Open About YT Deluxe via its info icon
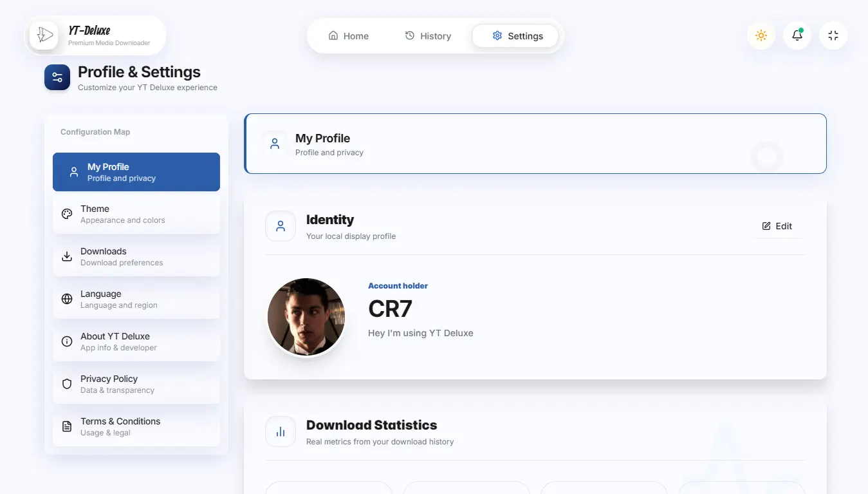868x494 pixels. pyautogui.click(x=67, y=342)
